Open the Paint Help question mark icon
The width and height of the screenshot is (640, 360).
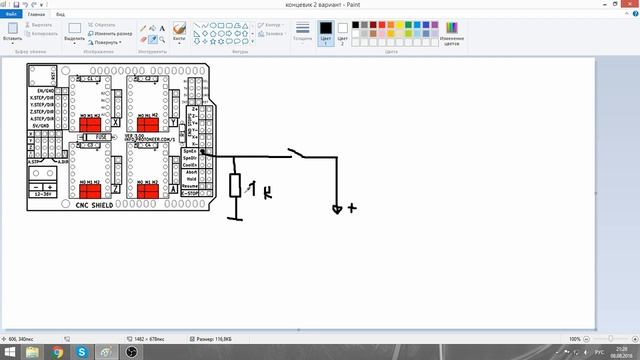635,14
